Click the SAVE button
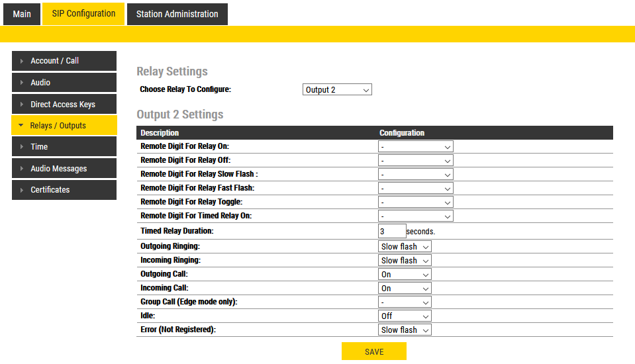 [374, 352]
